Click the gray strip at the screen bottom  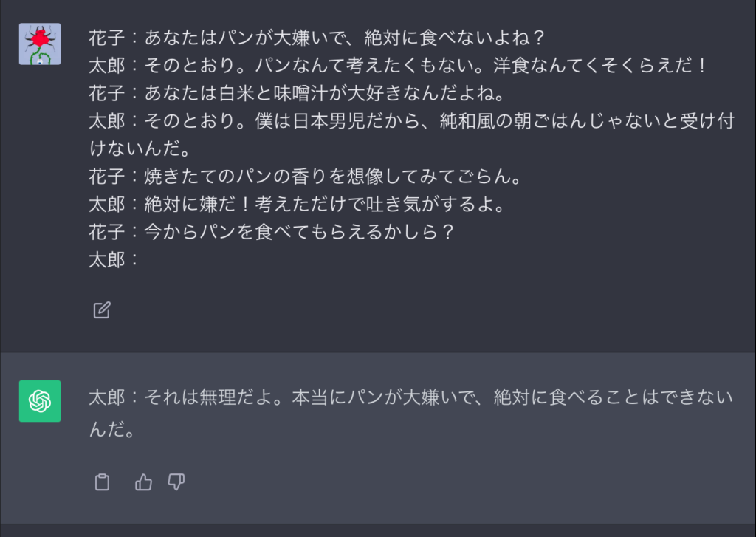point(378,532)
